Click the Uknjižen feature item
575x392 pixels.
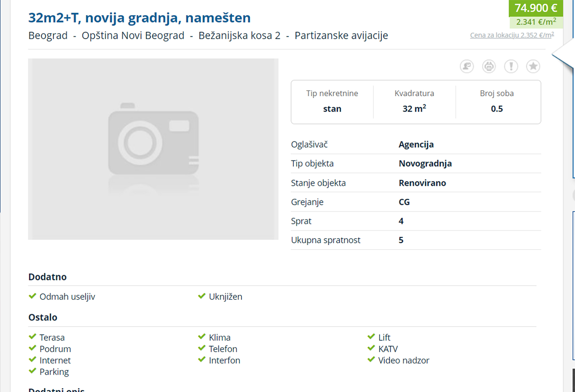(225, 297)
